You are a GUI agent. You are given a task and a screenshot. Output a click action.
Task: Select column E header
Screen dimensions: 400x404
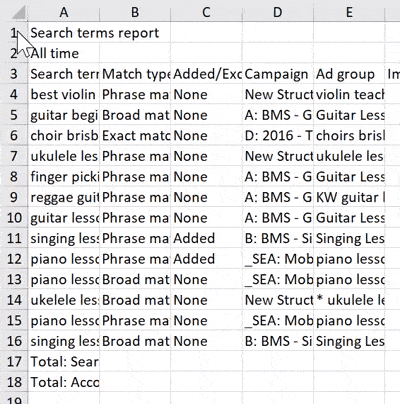click(349, 12)
